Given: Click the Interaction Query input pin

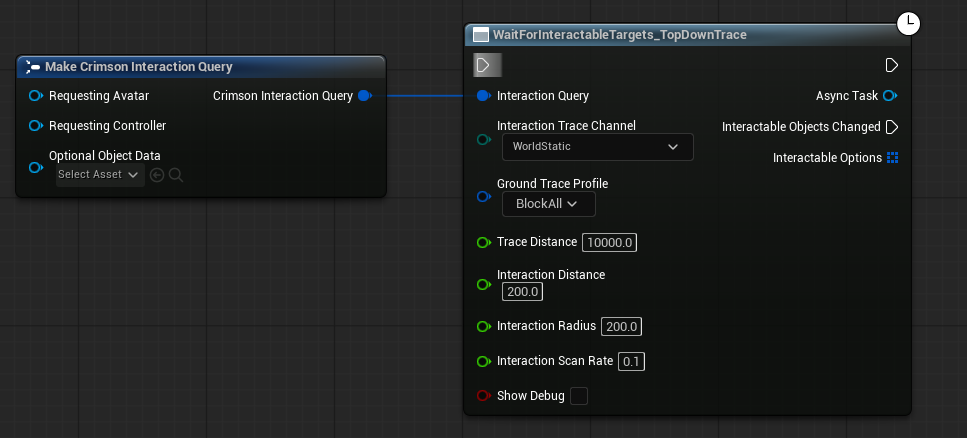Looking at the screenshot, I should click(484, 96).
